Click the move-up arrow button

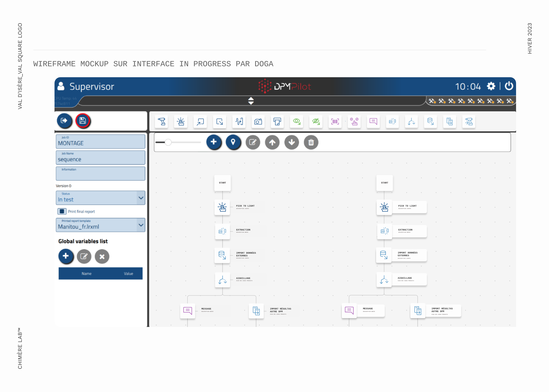[x=272, y=142]
